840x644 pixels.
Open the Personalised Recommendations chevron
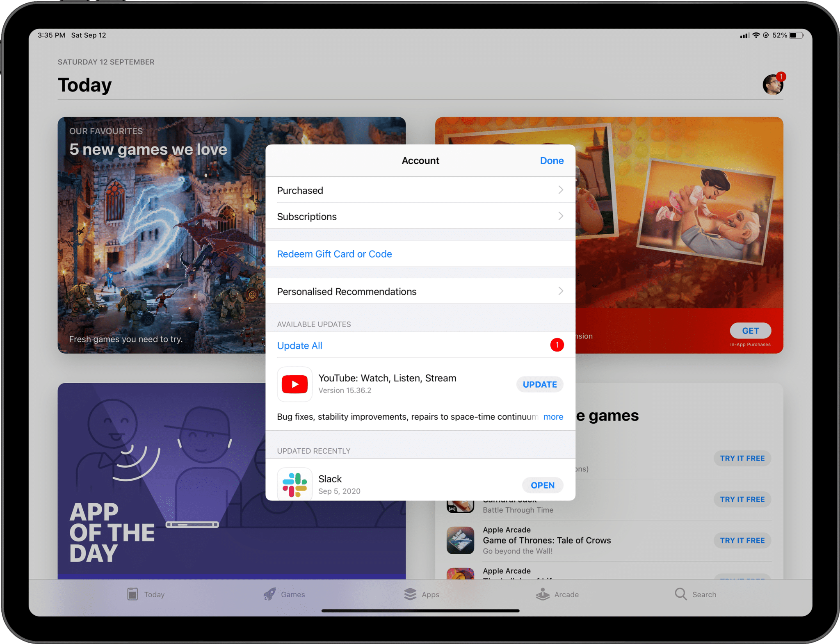tap(560, 291)
